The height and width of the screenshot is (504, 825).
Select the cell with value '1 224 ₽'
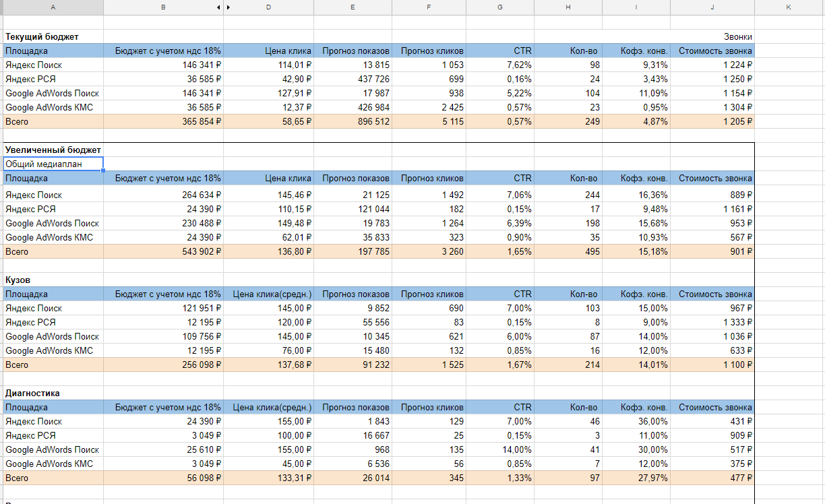click(x=712, y=65)
